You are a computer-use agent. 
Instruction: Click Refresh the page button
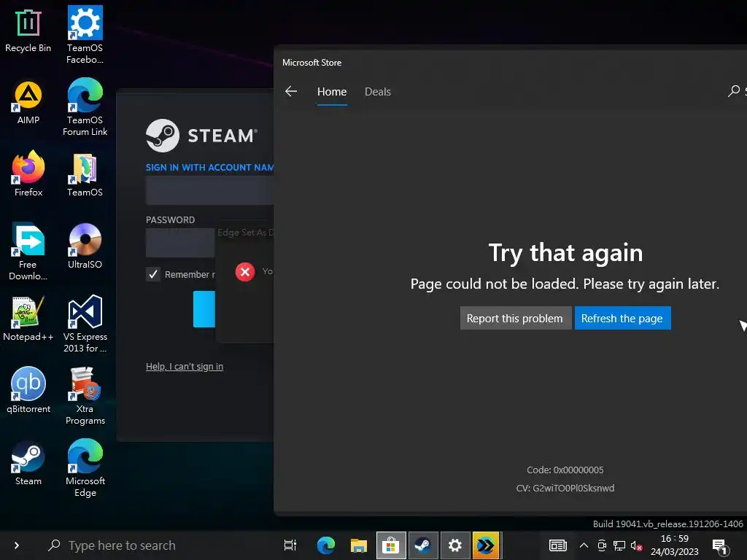pos(622,318)
